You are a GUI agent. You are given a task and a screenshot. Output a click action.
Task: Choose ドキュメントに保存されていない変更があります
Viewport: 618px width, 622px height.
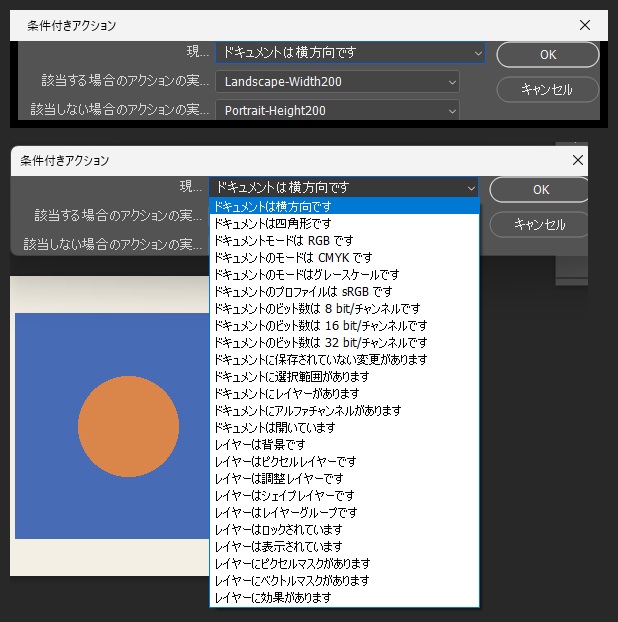(344, 360)
